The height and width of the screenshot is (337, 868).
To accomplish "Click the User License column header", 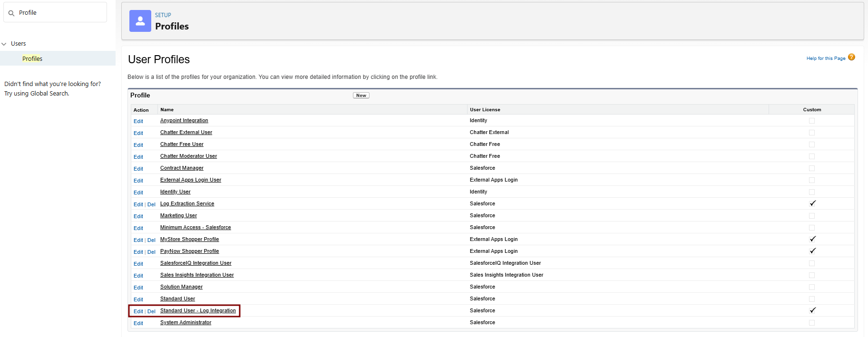I will (x=485, y=110).
